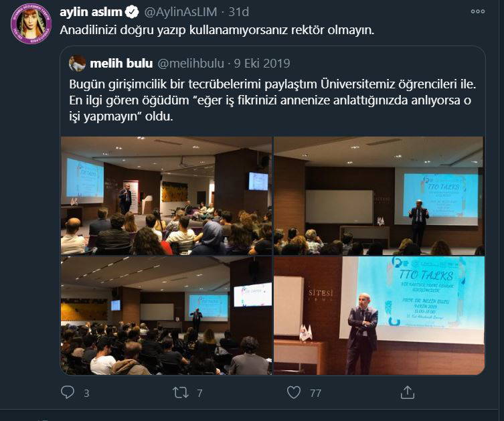Open aylin aslım's profile avatar

(31, 24)
